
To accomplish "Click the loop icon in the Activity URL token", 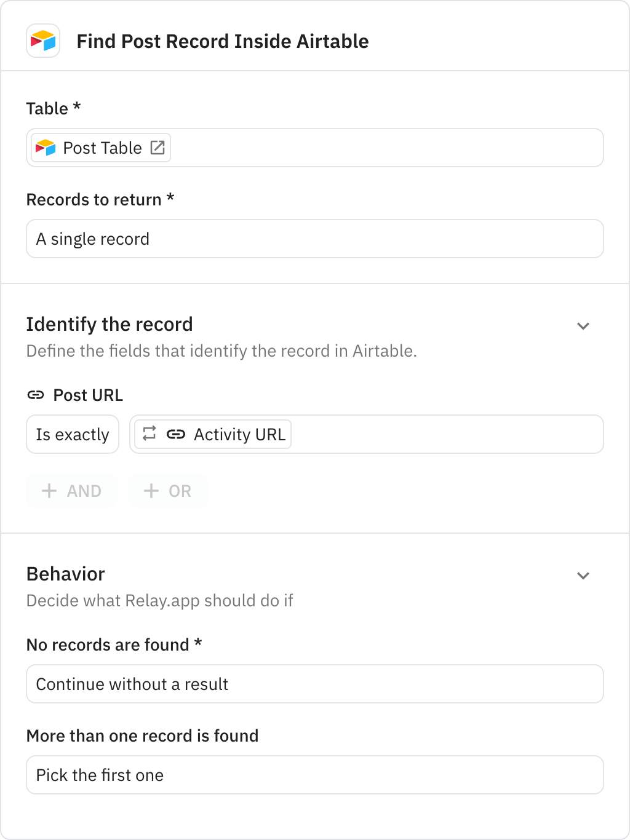I will tap(149, 434).
